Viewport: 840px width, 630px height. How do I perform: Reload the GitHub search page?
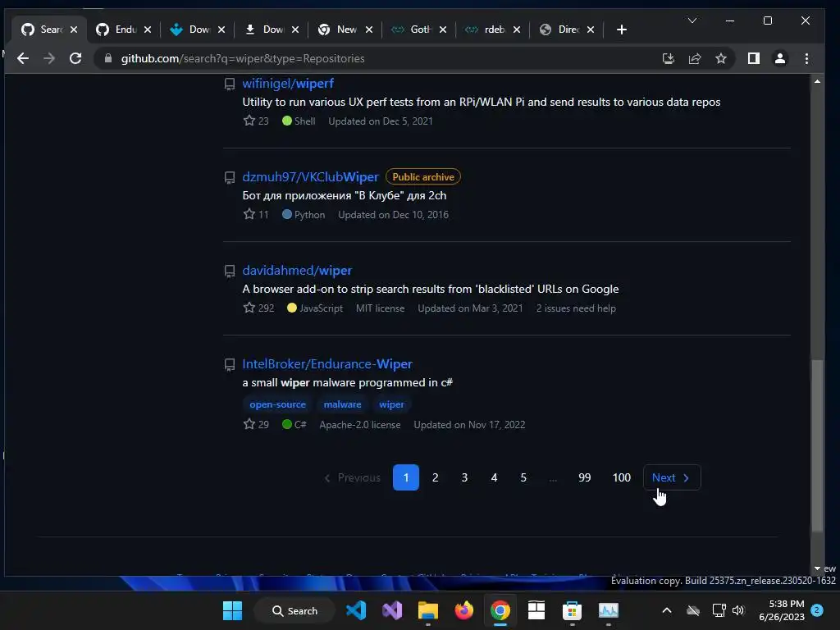[75, 58]
